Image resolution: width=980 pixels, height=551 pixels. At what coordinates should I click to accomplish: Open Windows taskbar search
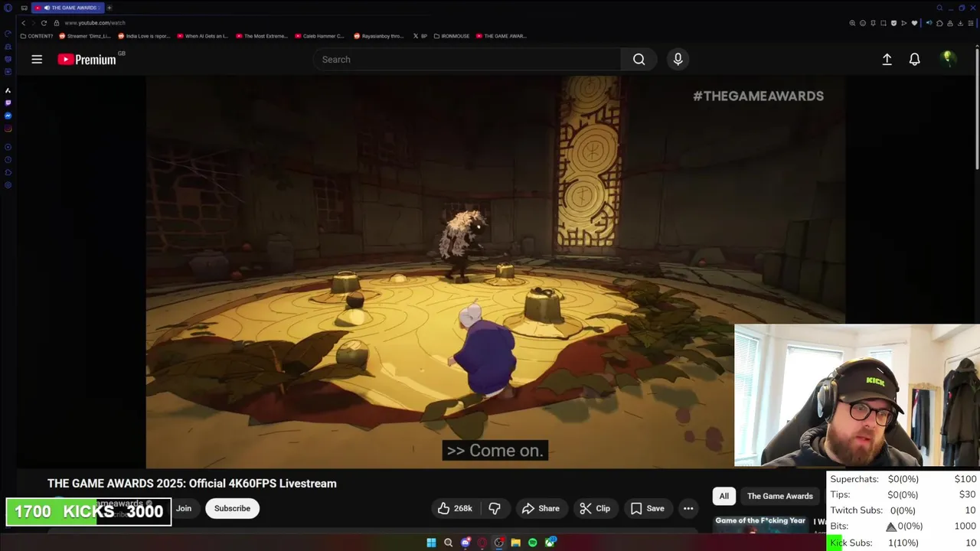click(449, 543)
